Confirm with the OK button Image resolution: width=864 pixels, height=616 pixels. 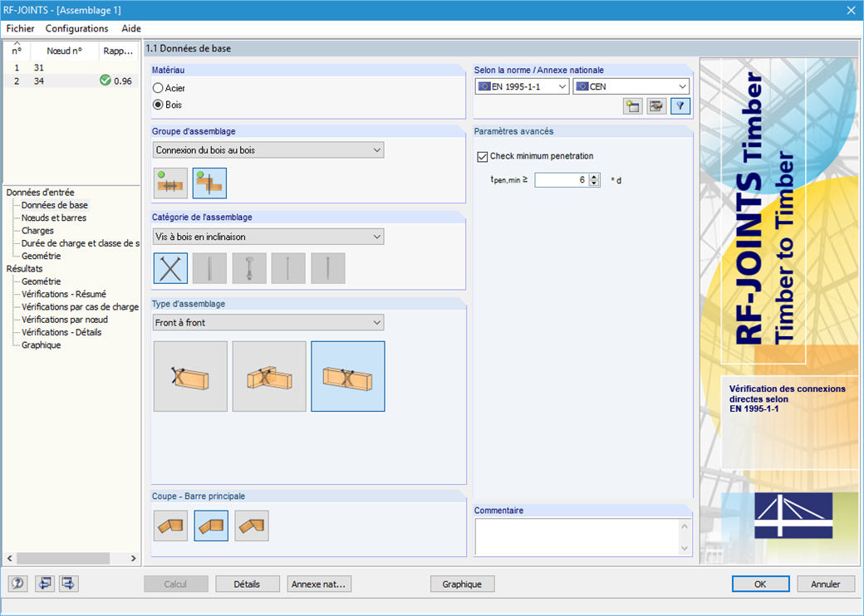(760, 584)
